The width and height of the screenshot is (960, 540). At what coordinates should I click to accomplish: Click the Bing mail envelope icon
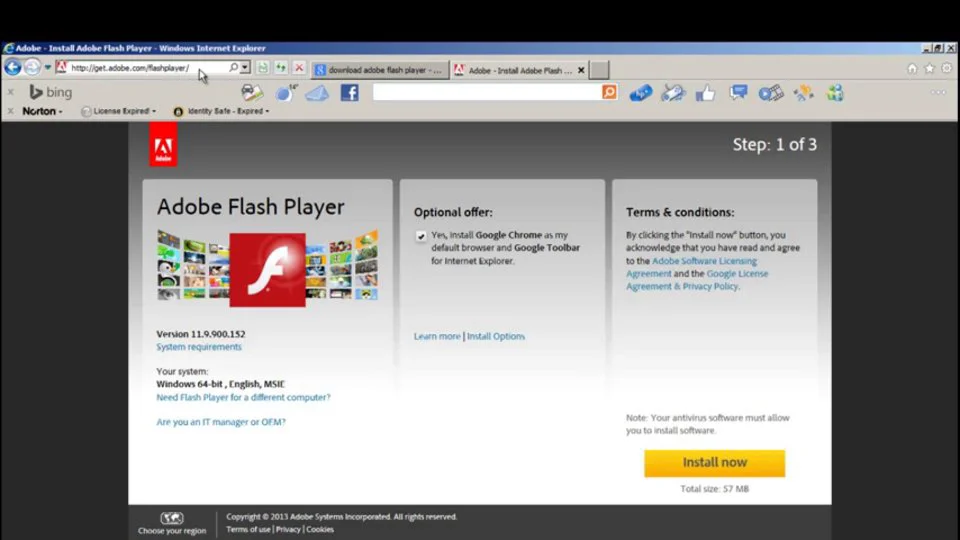coord(317,93)
